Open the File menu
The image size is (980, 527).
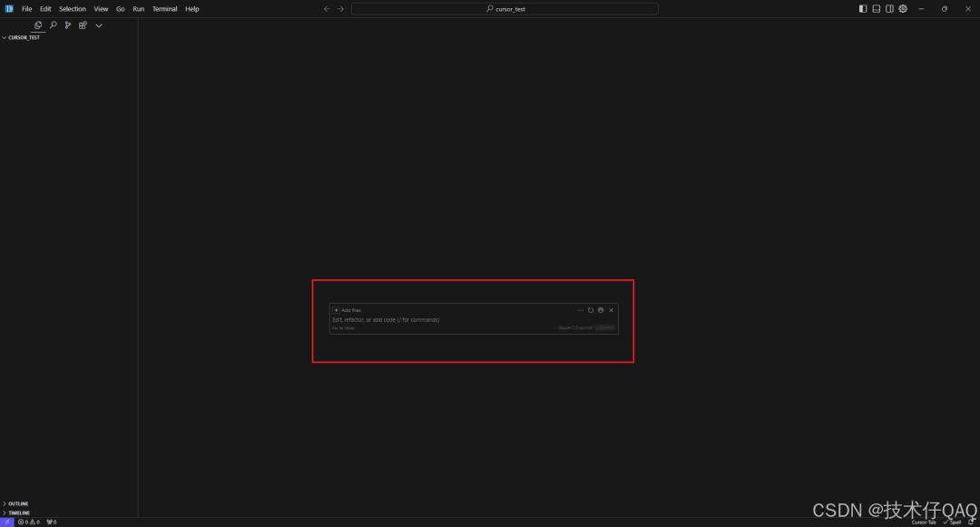pos(27,9)
